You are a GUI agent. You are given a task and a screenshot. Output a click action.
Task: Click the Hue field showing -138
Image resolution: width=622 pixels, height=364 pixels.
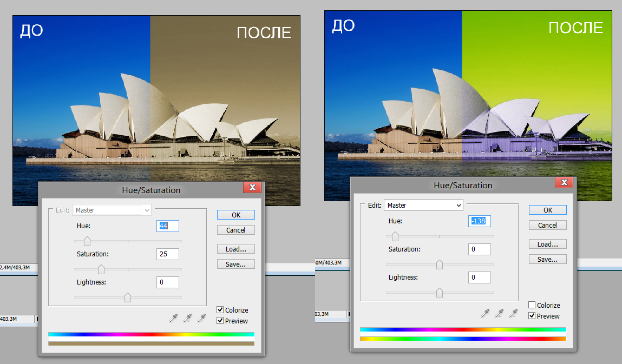pyautogui.click(x=480, y=221)
